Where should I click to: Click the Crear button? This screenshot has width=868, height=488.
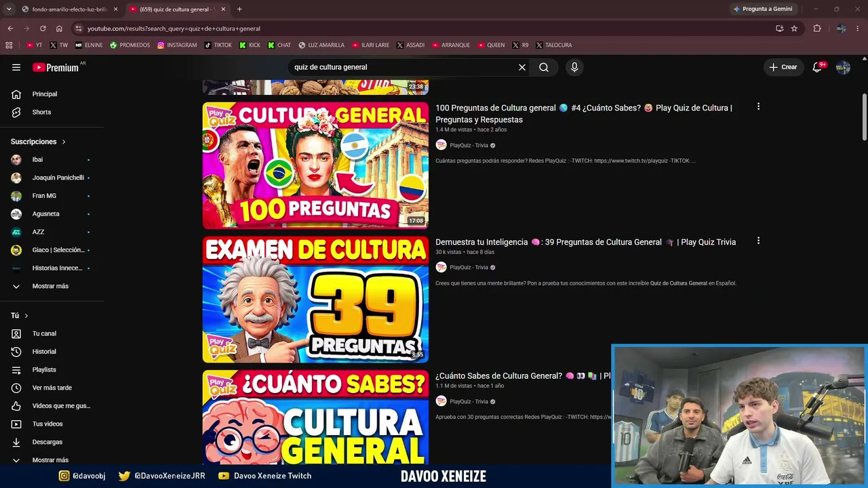pos(783,67)
